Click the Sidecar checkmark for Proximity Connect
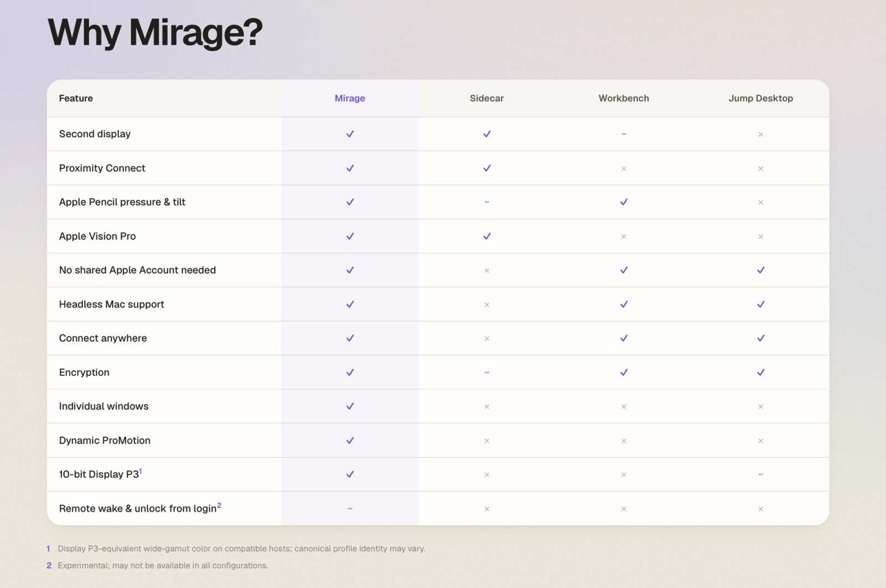The height and width of the screenshot is (588, 886). coord(487,168)
